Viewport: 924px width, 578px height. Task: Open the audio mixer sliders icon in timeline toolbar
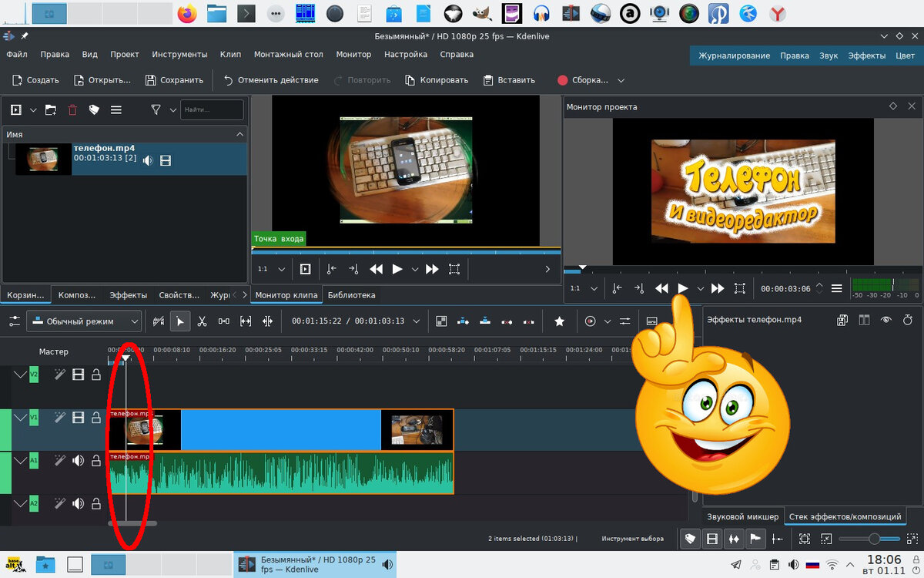[x=624, y=321]
